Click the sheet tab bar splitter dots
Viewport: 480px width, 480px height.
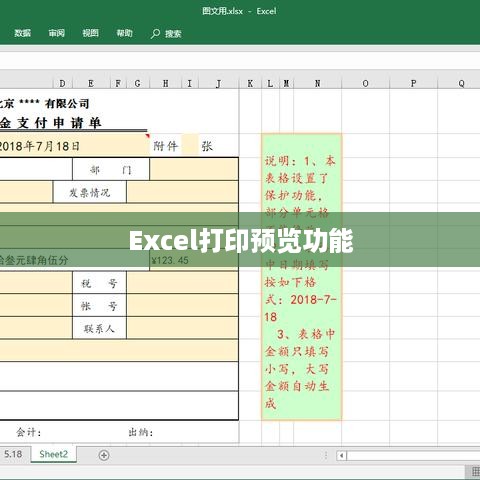click(326, 455)
